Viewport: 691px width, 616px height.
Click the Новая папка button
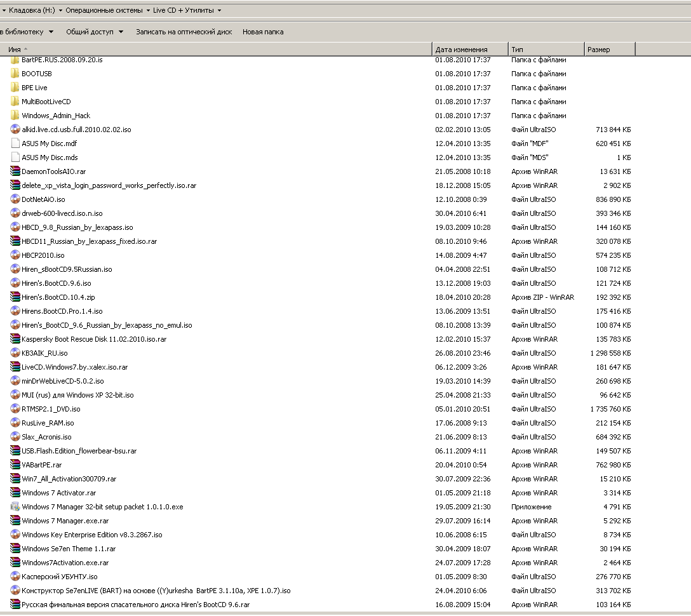coord(263,32)
